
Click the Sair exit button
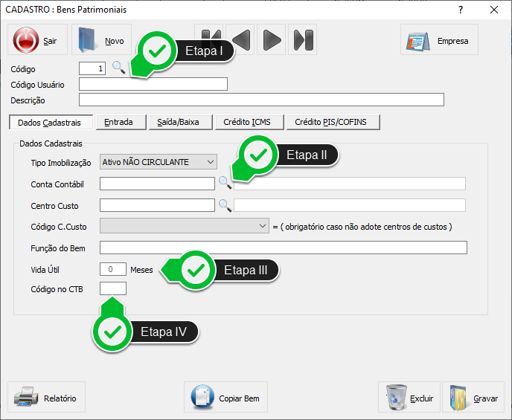click(37, 40)
